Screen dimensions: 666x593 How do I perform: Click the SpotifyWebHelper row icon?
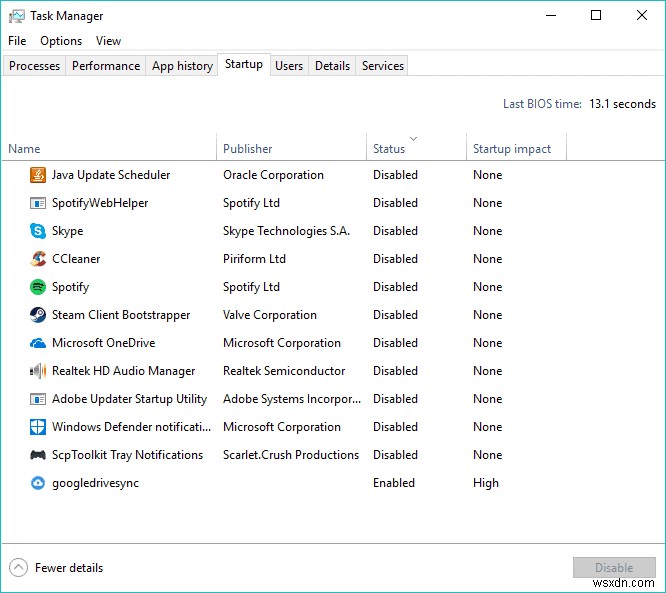(x=38, y=203)
